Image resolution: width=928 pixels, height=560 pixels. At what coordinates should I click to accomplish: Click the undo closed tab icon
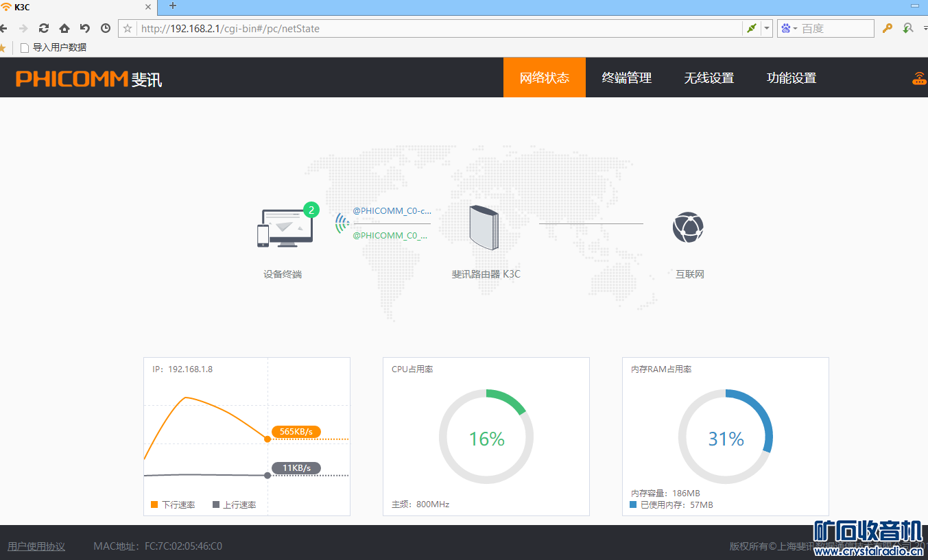coord(85,28)
